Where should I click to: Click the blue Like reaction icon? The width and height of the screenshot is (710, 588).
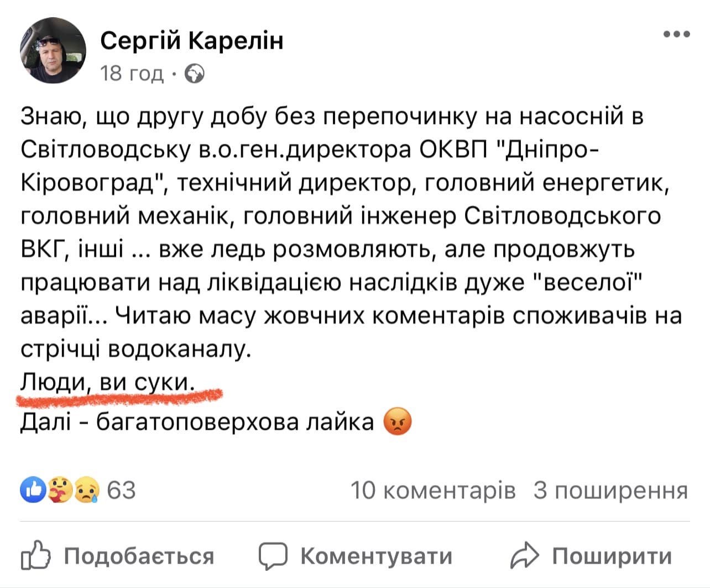tap(33, 490)
